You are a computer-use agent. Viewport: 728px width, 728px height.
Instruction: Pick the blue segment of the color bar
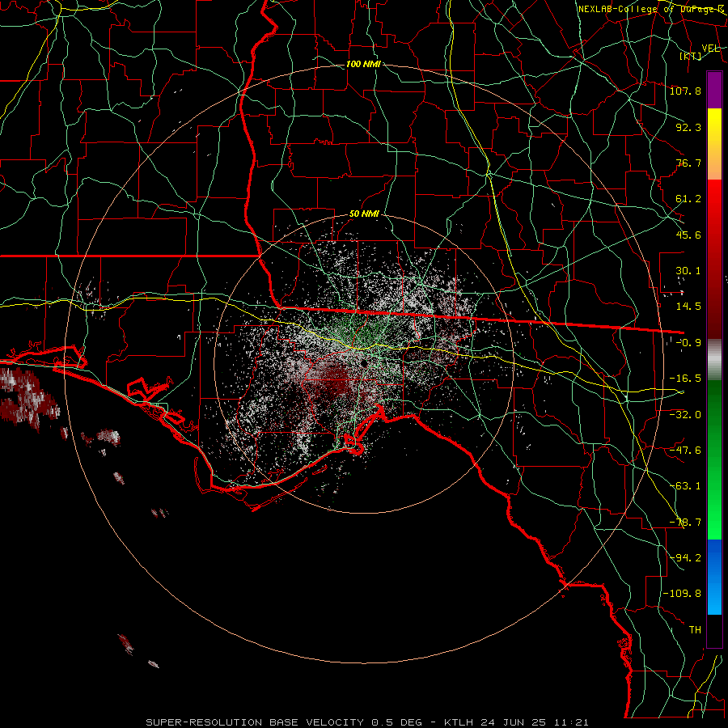[x=714, y=577]
